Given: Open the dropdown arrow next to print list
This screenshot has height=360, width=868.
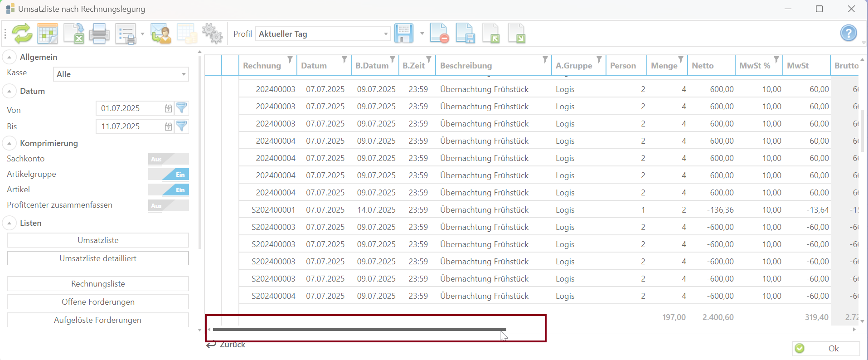Looking at the screenshot, I should tap(142, 34).
